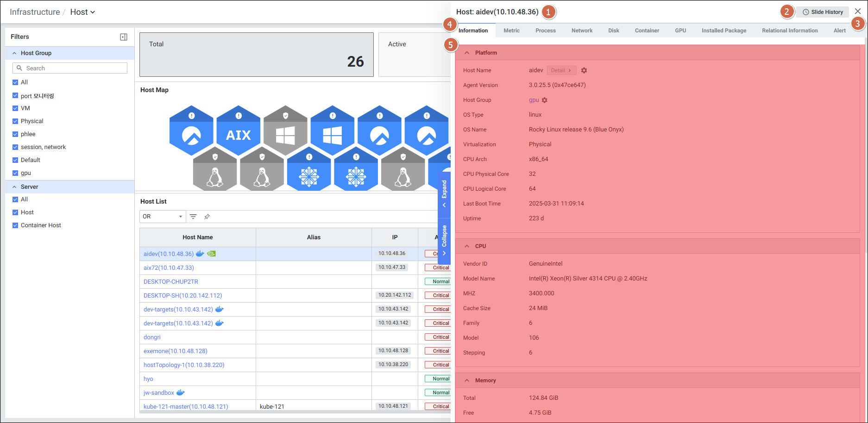Click the Slide History button
This screenshot has width=868, height=423.
[823, 12]
